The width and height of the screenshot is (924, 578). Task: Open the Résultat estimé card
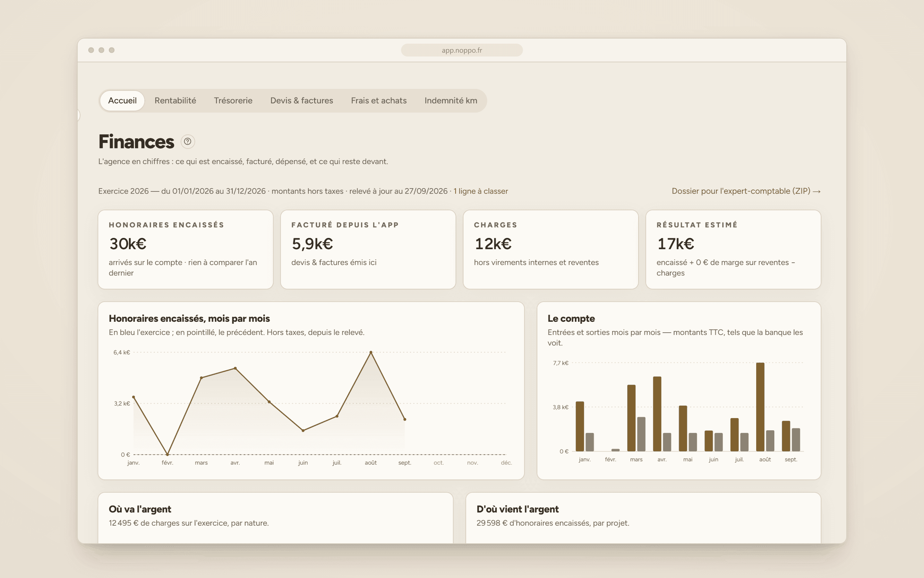pos(733,249)
